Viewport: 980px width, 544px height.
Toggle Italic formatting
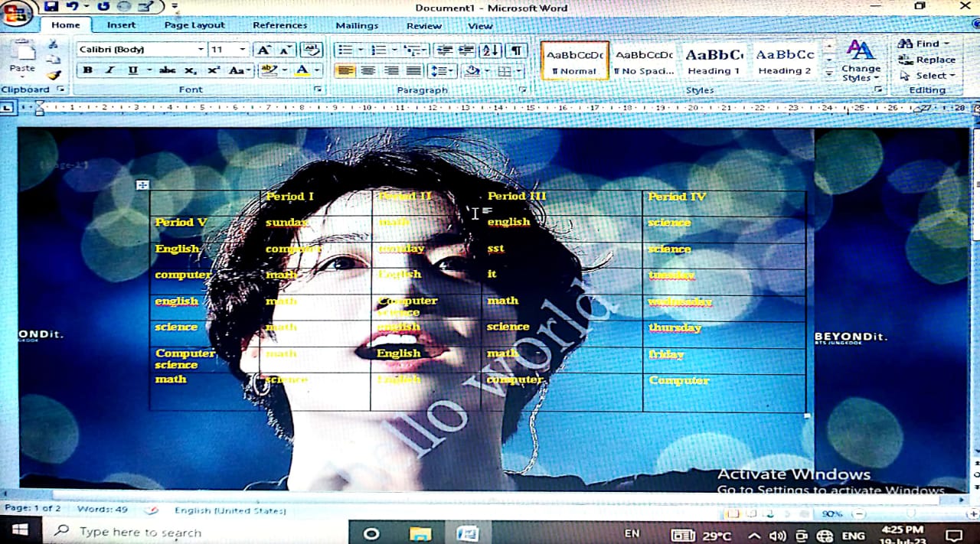pos(109,70)
